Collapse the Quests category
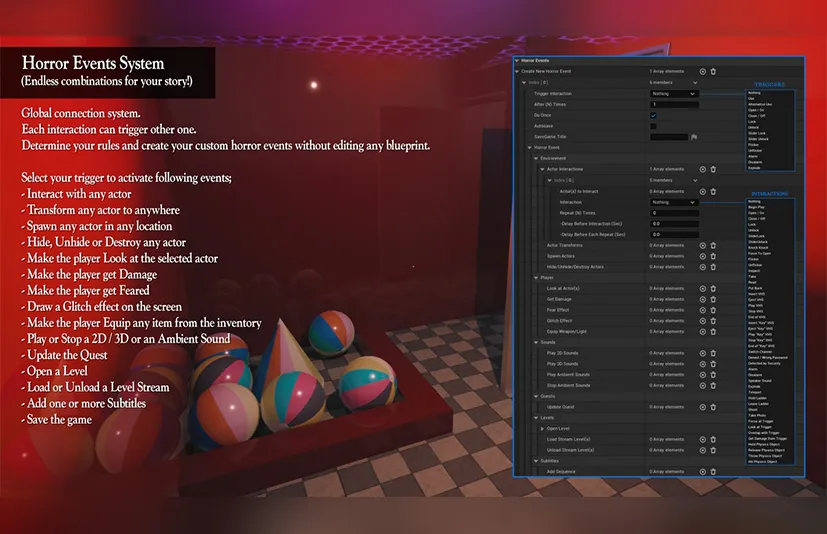 click(x=536, y=396)
